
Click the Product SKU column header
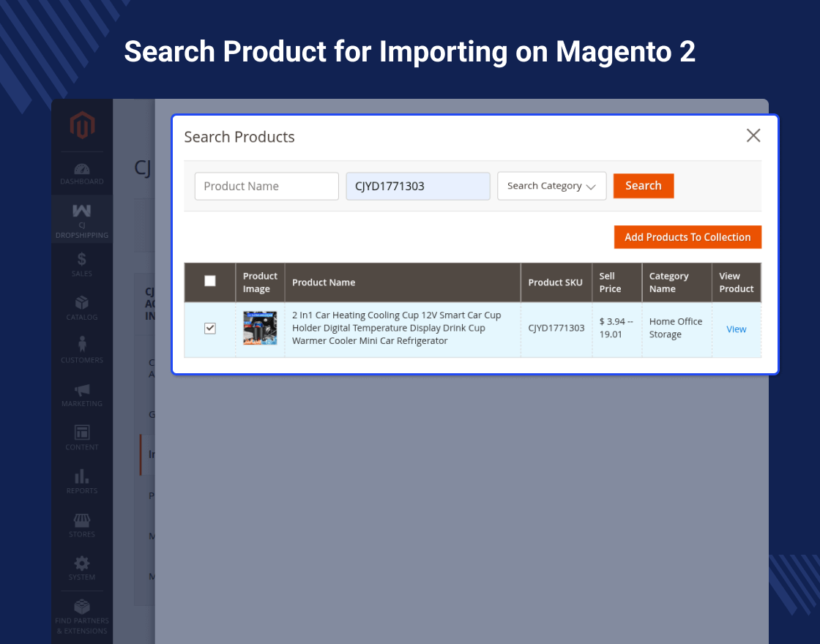(556, 282)
